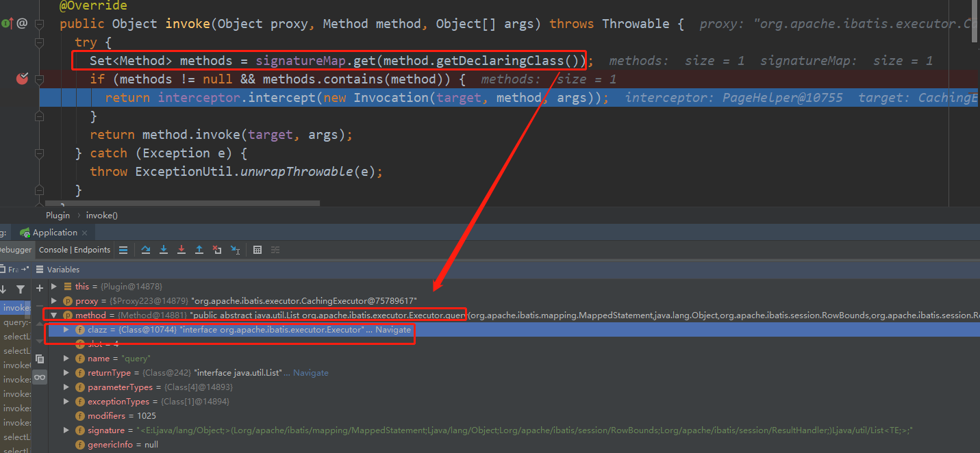The width and height of the screenshot is (980, 453).
Task: Select the 'query' stack frame
Action: click(x=15, y=322)
